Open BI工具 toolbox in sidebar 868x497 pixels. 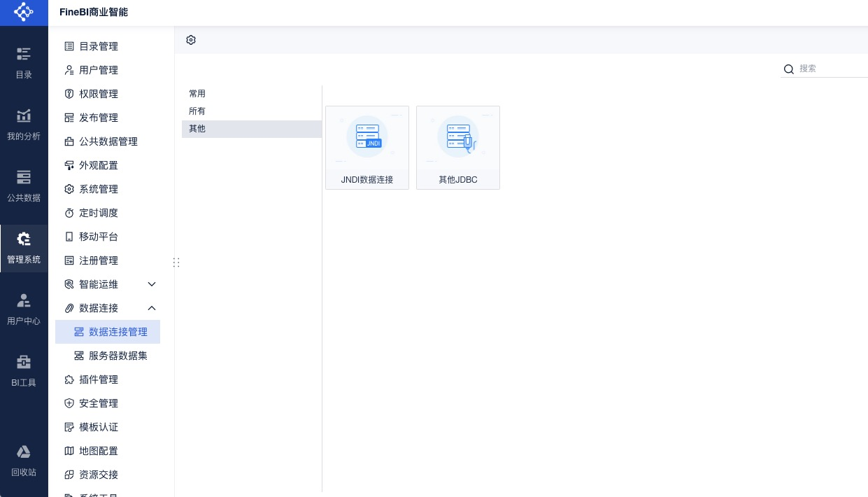click(x=24, y=370)
